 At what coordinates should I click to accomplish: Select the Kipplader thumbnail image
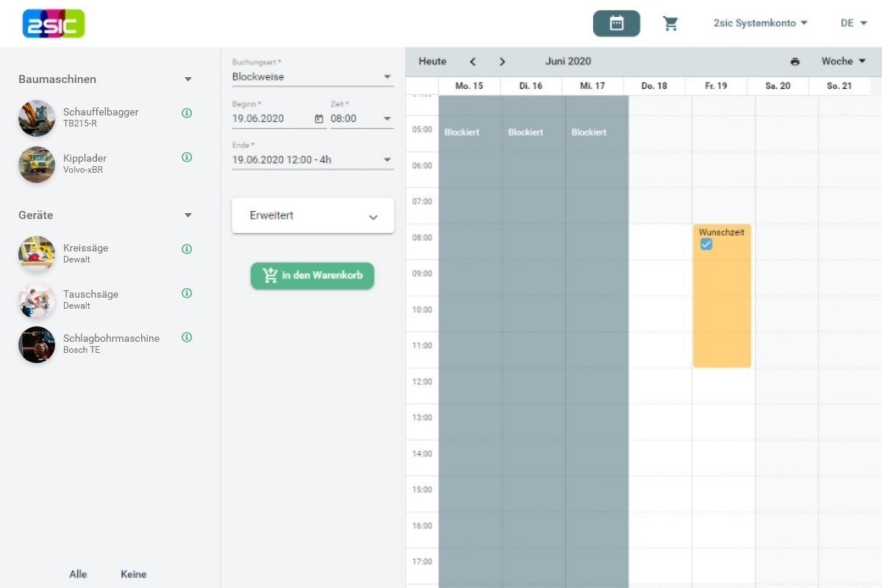click(x=37, y=165)
